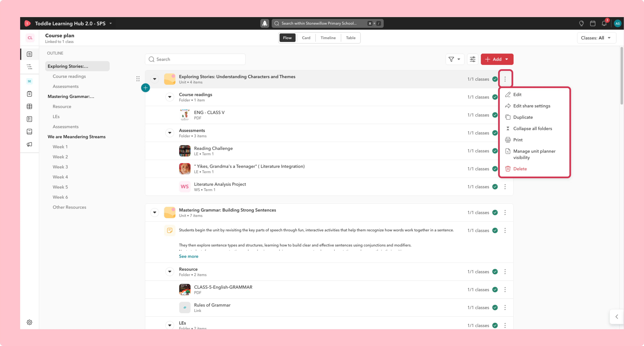Toggle class assignment check for Course readings
This screenshot has height=346, width=644.
495,97
